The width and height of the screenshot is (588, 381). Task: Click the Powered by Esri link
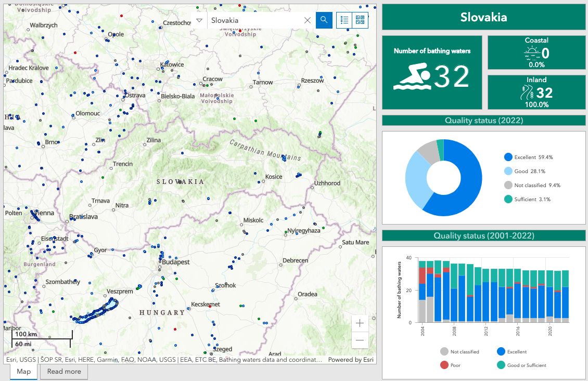pyautogui.click(x=351, y=360)
